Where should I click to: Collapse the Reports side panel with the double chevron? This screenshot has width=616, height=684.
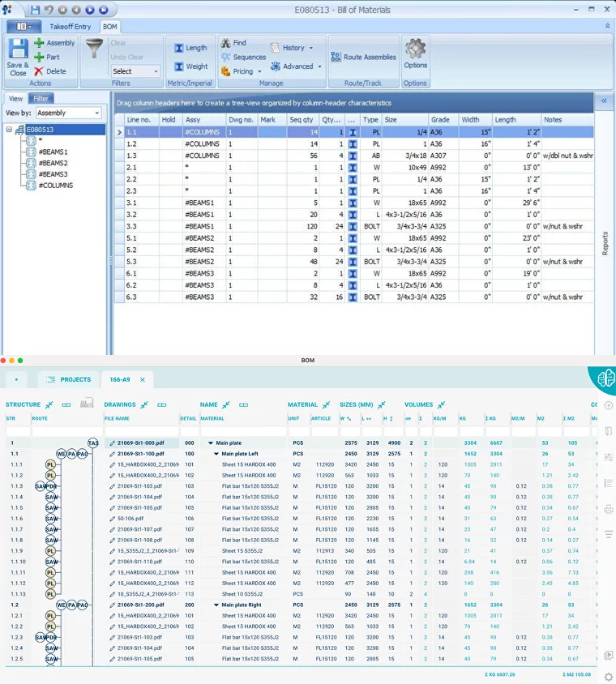(604, 100)
